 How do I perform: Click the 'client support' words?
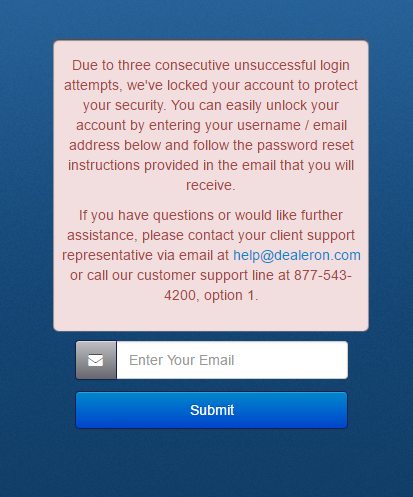[312, 235]
